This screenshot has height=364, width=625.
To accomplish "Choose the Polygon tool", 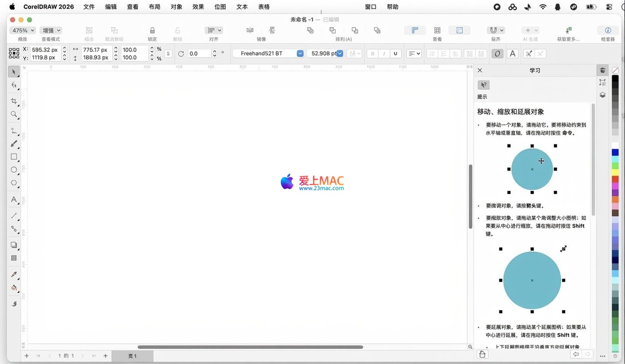I will click(x=14, y=183).
